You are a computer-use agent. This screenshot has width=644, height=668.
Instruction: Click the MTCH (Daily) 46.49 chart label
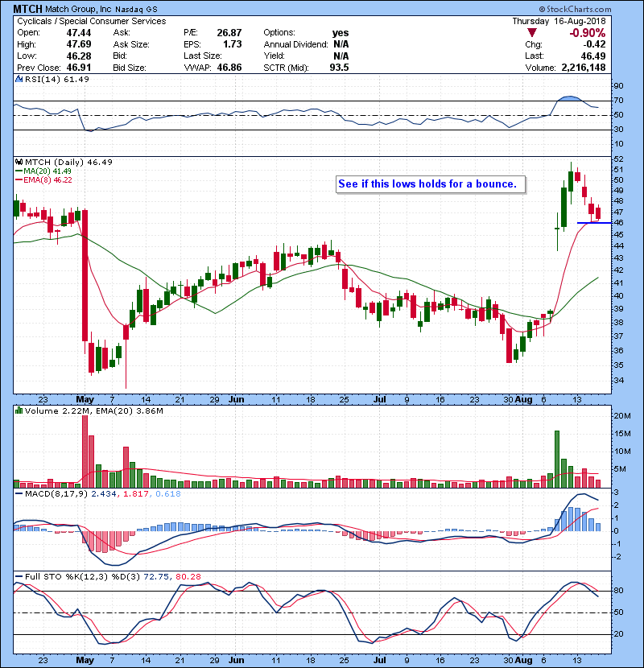pos(68,163)
